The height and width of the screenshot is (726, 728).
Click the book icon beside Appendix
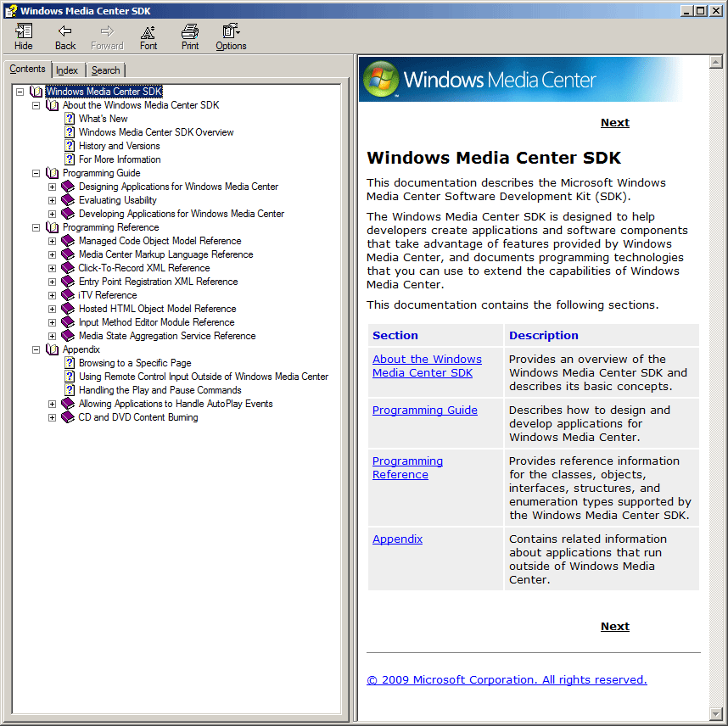[x=52, y=349]
